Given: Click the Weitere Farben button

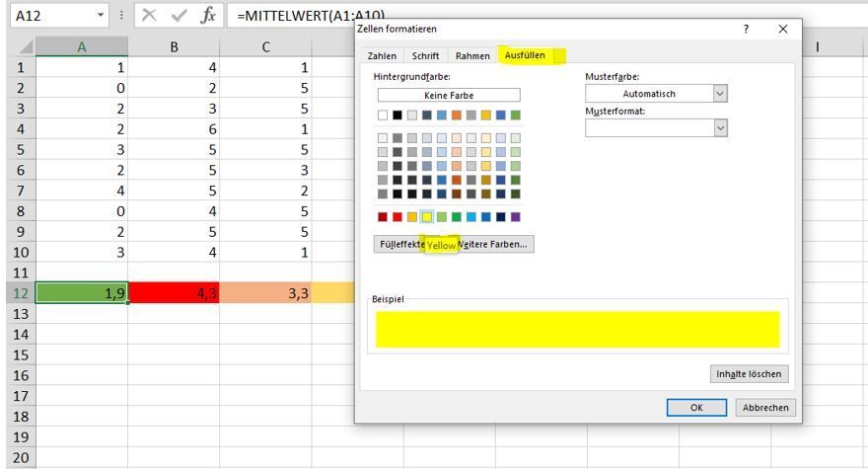Looking at the screenshot, I should point(492,244).
